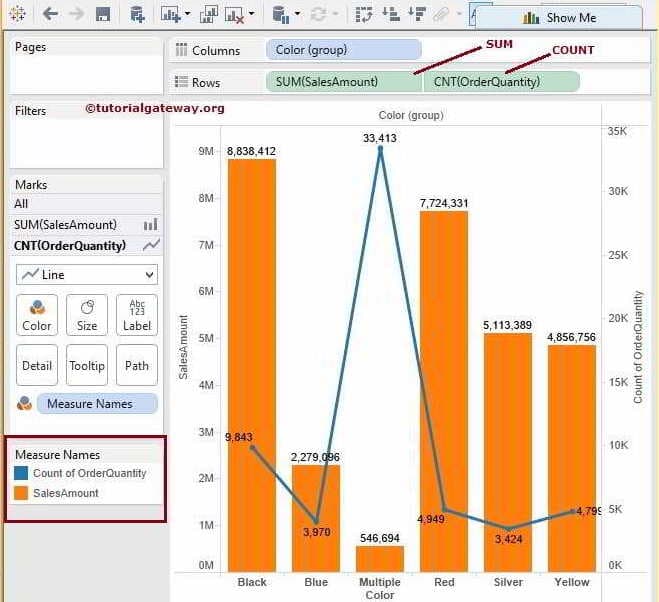Screen dimensions: 659x602
Task: Click the Measure Names legend title
Action: 58,454
